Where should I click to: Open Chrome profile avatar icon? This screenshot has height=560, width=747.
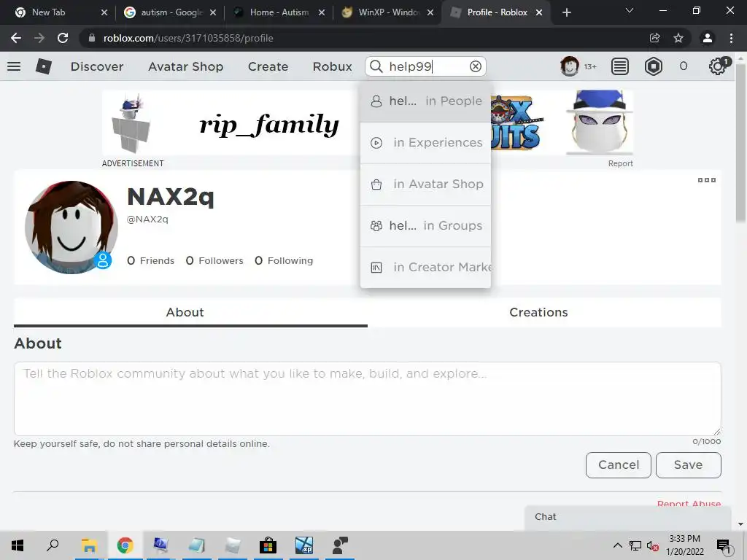coord(708,38)
